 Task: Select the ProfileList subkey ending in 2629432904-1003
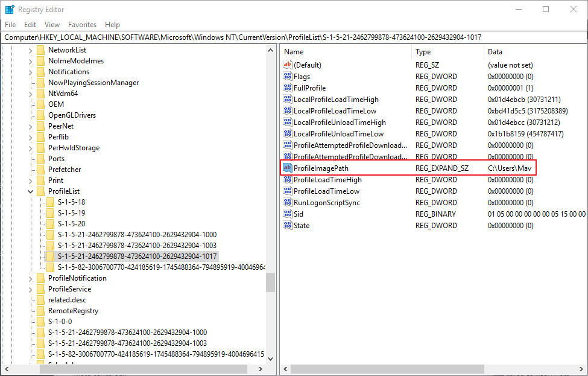(x=138, y=246)
